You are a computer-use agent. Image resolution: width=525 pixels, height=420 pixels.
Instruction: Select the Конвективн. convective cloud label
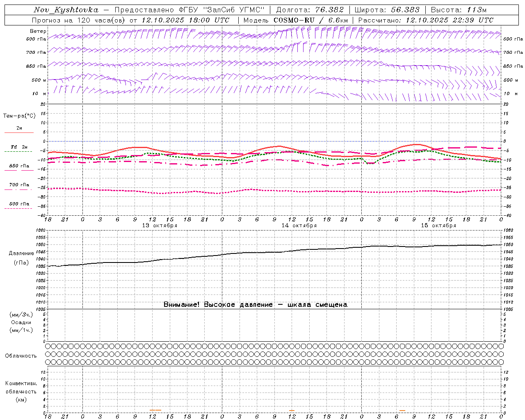(x=21, y=383)
